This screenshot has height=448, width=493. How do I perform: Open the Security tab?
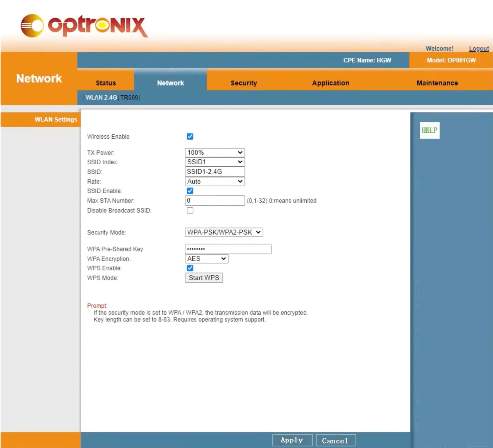pos(244,83)
